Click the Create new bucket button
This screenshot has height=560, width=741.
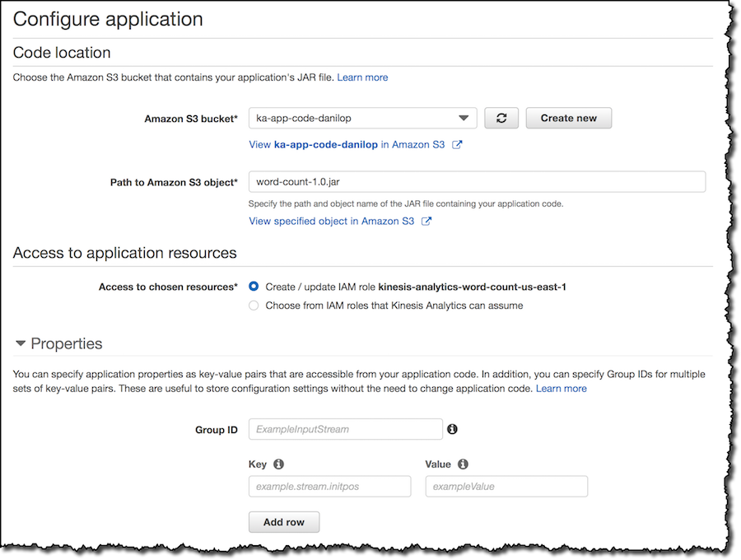point(568,118)
